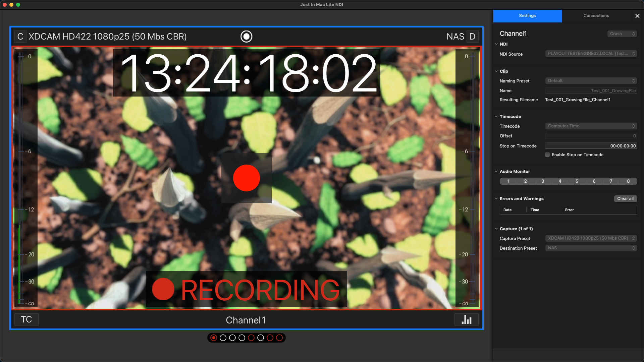Select the first channel indicator dot
644x362 pixels.
click(214, 338)
